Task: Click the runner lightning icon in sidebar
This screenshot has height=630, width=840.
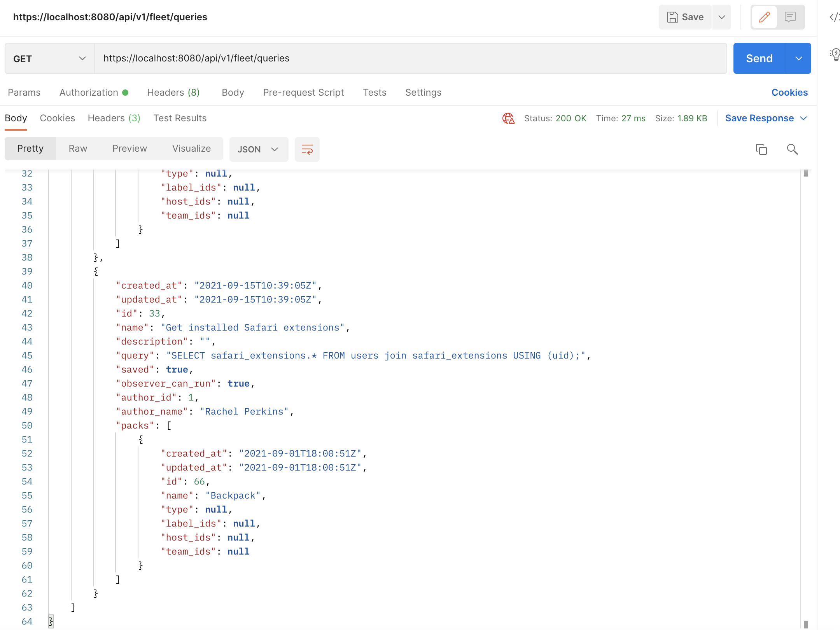Action: click(x=835, y=54)
